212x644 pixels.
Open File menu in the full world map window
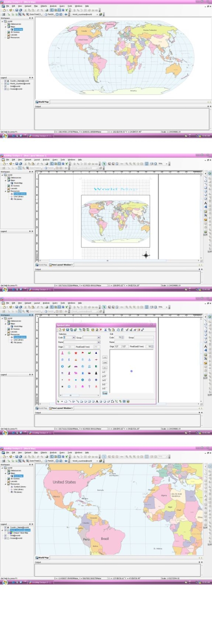click(x=7, y=6)
